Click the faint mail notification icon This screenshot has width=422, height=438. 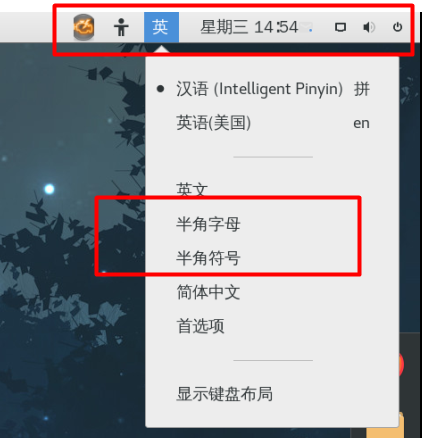pos(305,27)
